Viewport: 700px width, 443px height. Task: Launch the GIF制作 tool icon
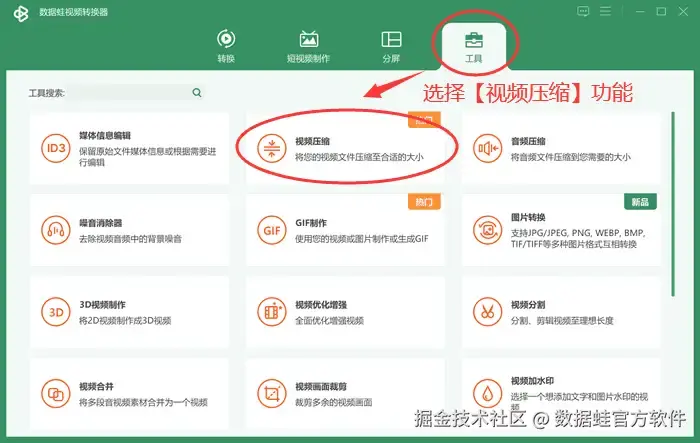[x=271, y=230]
